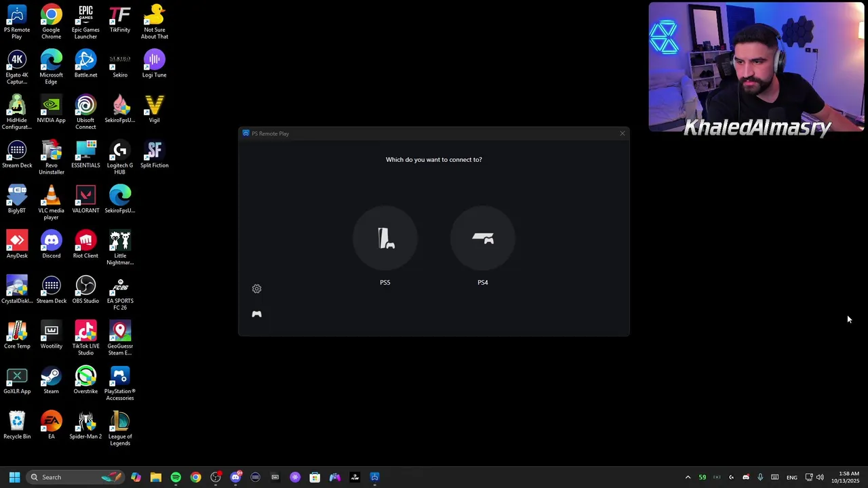Click the 'Which do you want to connect to?' text
This screenshot has width=868, height=488.
pyautogui.click(x=434, y=159)
